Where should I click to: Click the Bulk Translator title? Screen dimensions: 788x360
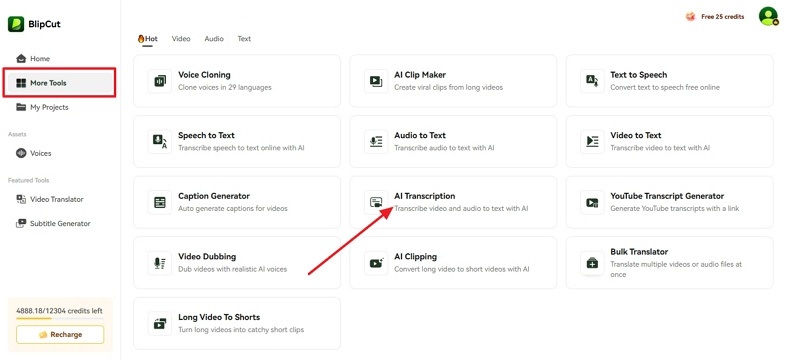[x=639, y=252]
